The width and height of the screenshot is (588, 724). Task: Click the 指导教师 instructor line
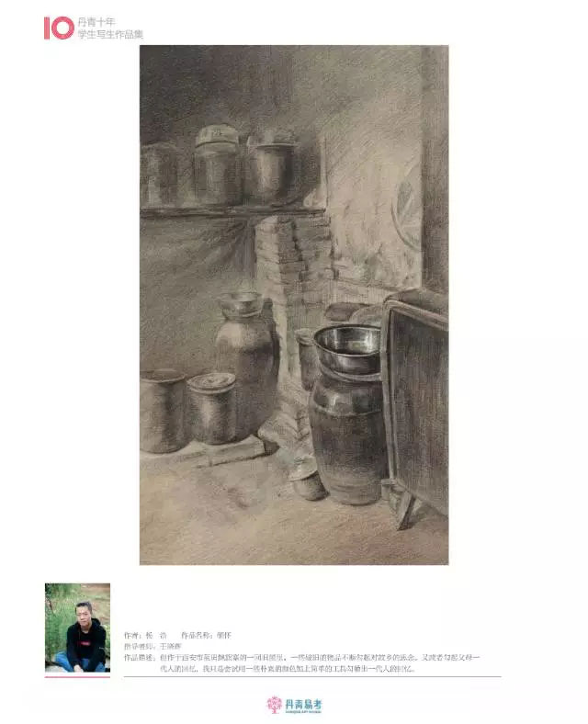coord(153,647)
